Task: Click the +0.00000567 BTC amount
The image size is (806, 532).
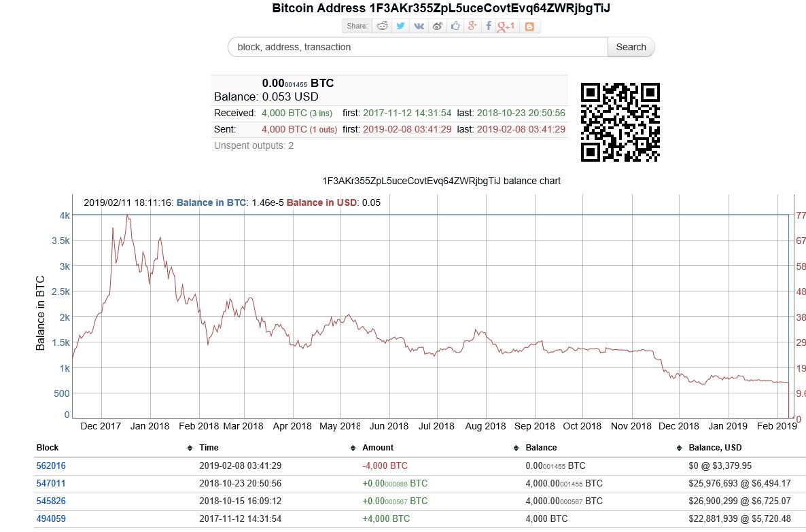Action: coord(395,501)
